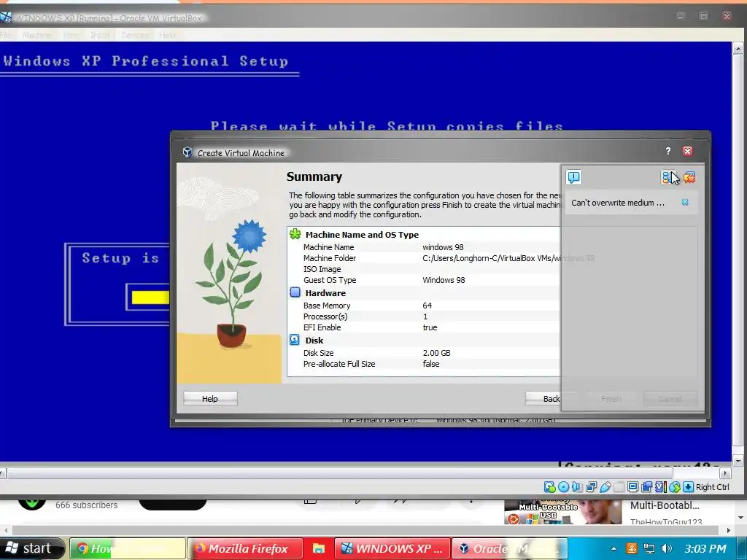Viewport: 747px width, 560px height.
Task: Open the file explorer folder taskbar icon
Action: (318, 548)
